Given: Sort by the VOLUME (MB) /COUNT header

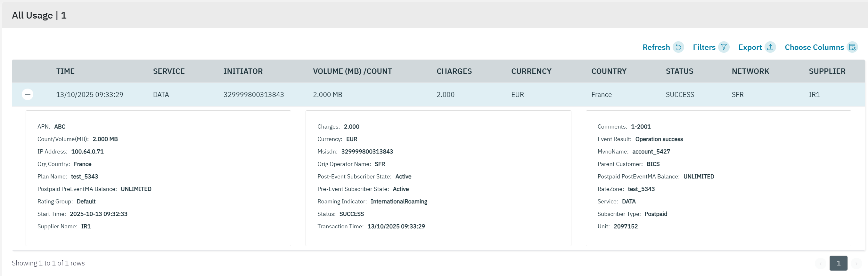Looking at the screenshot, I should click(352, 71).
